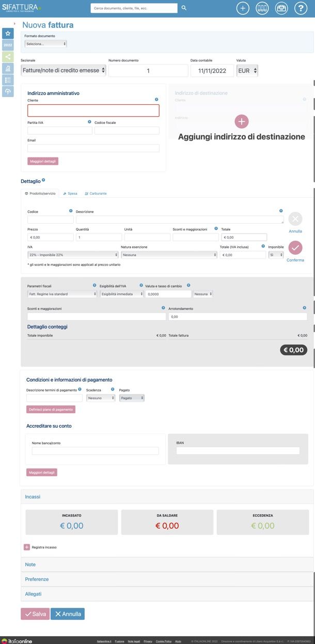Open the Pagato status dropdown
Image resolution: width=315 pixels, height=644 pixels.
click(132, 398)
